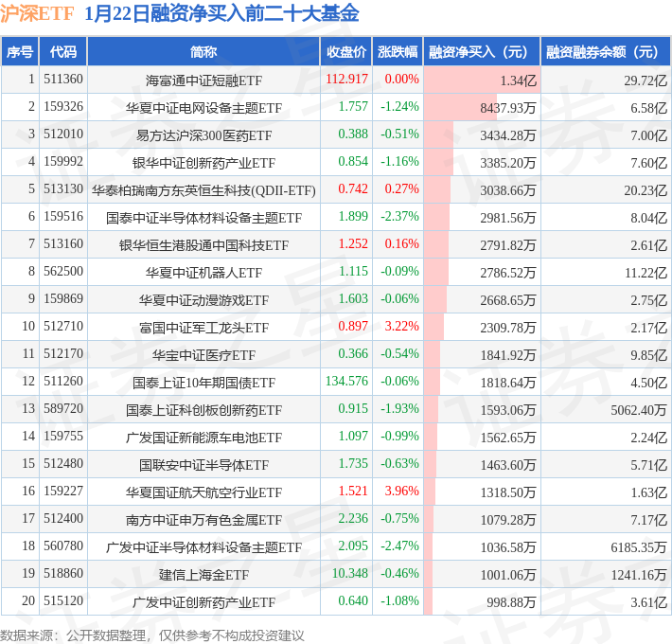Select 华宝中证医疗ETF name cell
Screen dimensions: 672x644
pyautogui.click(x=203, y=355)
